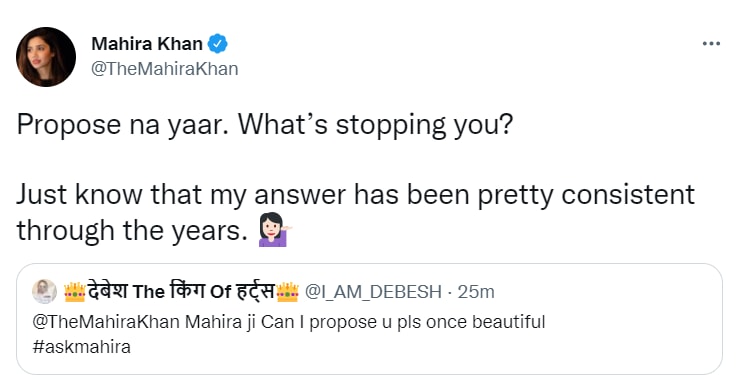Open the @I_AM_DEBESH handle
The width and height of the screenshot is (743, 382).
click(x=373, y=292)
